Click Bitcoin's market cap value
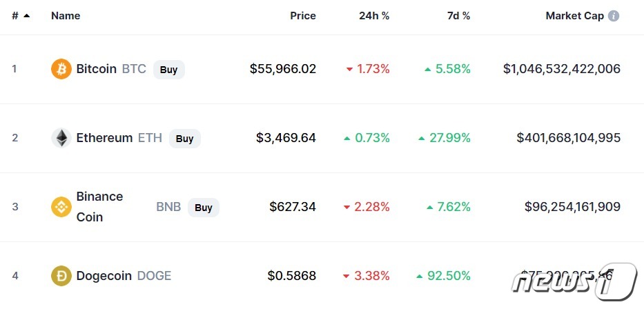The height and width of the screenshot is (309, 644). coord(562,69)
